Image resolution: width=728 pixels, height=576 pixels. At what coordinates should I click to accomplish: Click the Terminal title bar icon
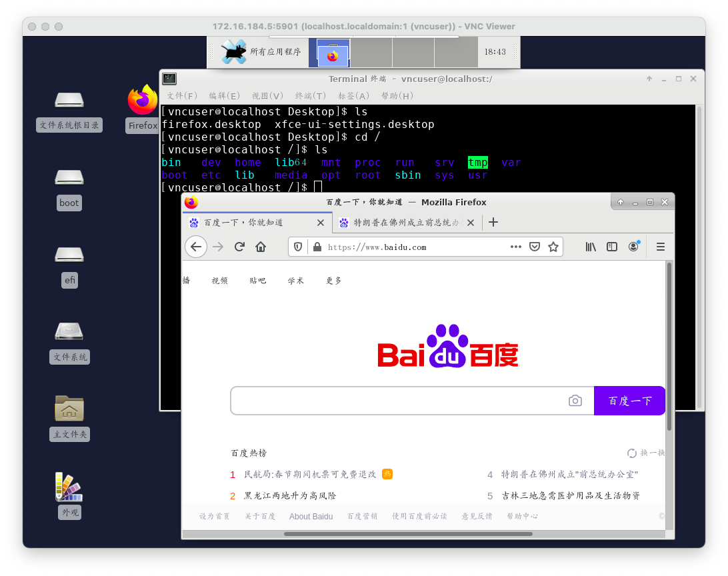pyautogui.click(x=169, y=79)
